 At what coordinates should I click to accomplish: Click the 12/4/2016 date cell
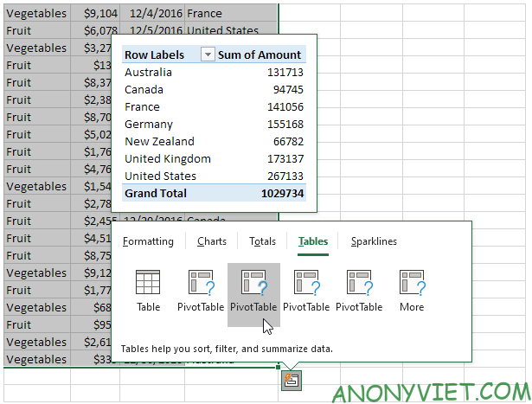point(151,14)
